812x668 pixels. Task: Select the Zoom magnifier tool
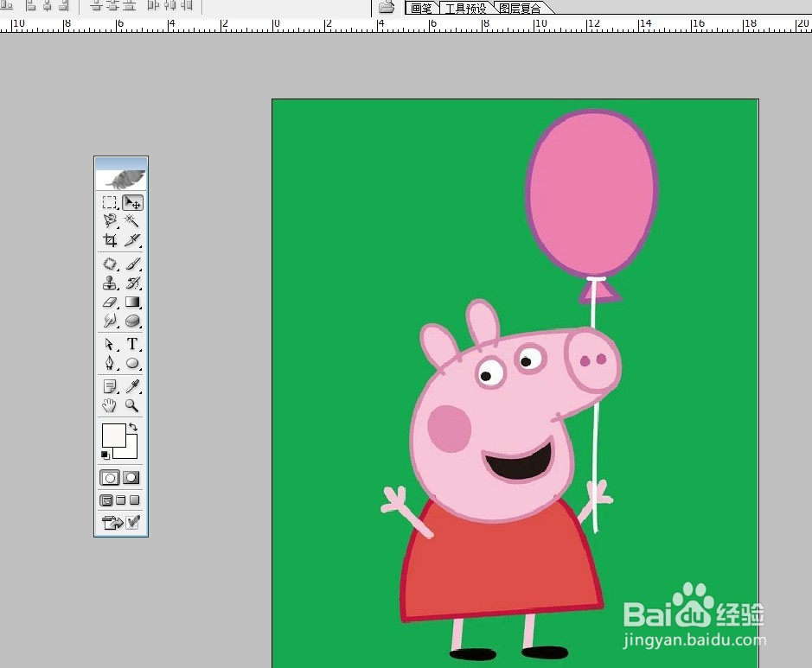click(x=132, y=405)
